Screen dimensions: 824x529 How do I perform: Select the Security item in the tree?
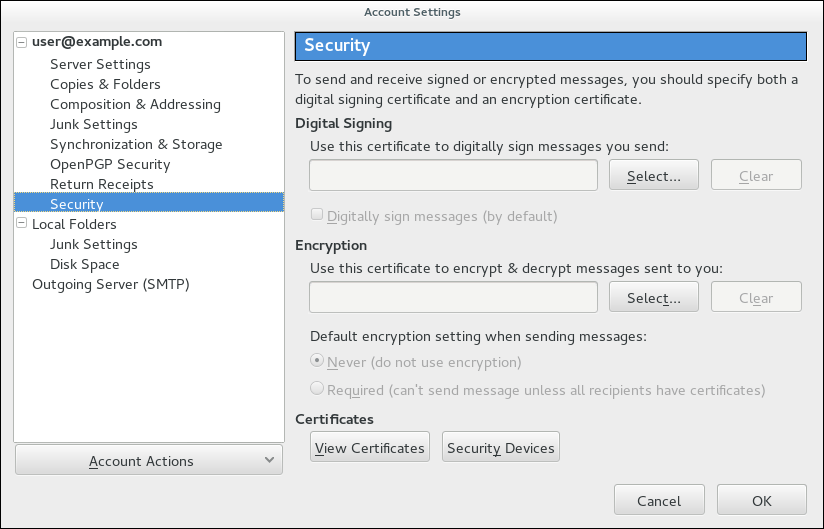pyautogui.click(x=149, y=203)
